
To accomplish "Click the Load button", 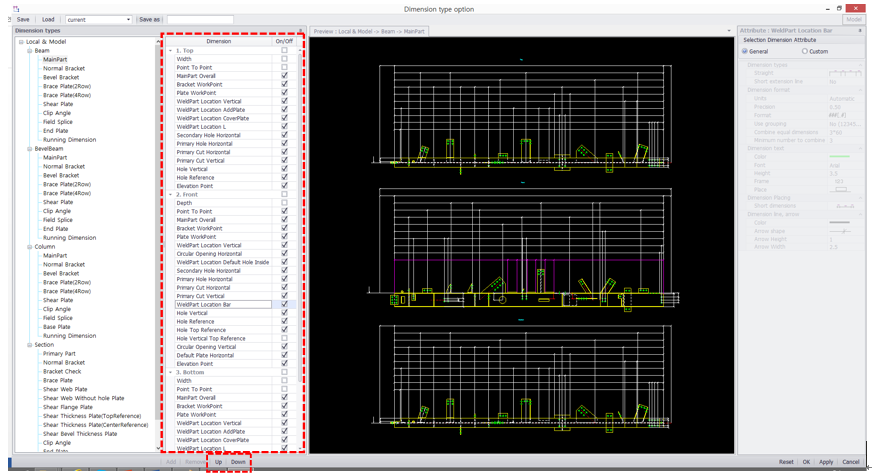I will (48, 19).
